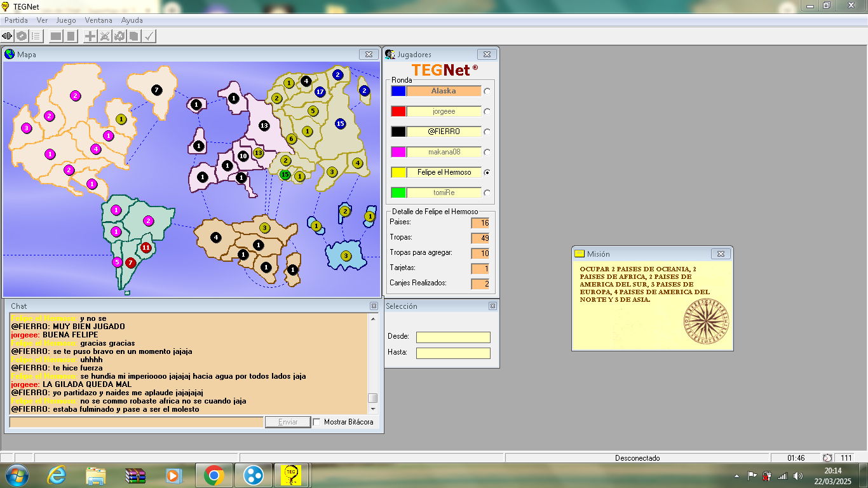Click the crossed swords attack icon
Screen dimensions: 868x488
click(105, 36)
